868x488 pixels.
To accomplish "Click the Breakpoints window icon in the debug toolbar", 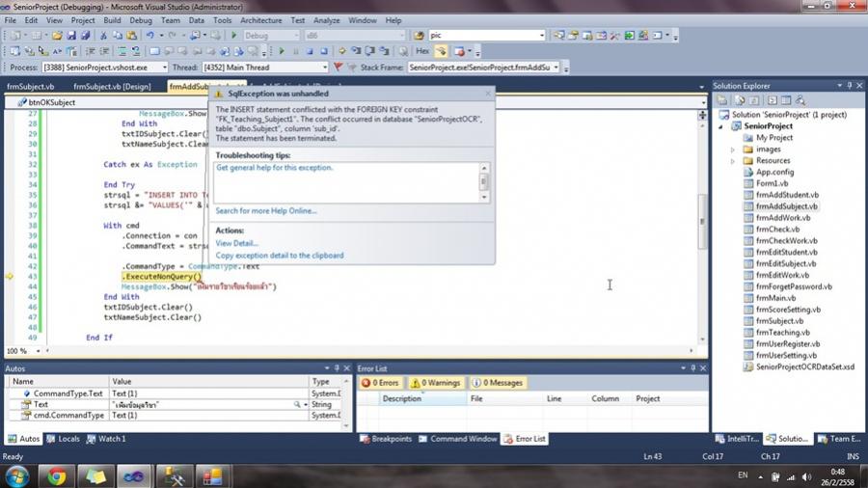I will 459,51.
